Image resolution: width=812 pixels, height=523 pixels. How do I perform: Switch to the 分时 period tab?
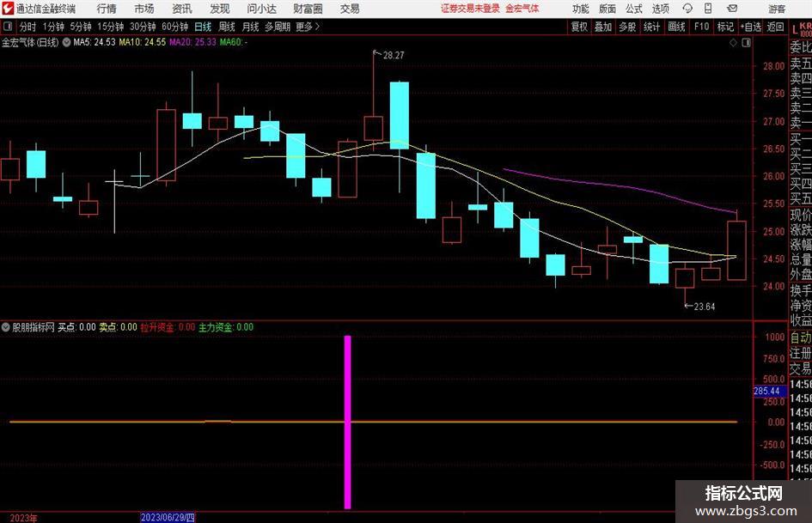(28, 27)
